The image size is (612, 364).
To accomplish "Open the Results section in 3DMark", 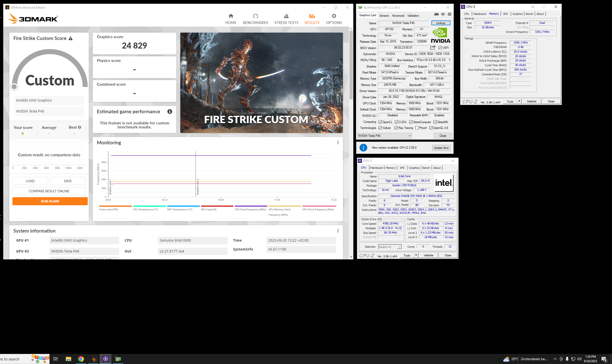I will [x=312, y=19].
